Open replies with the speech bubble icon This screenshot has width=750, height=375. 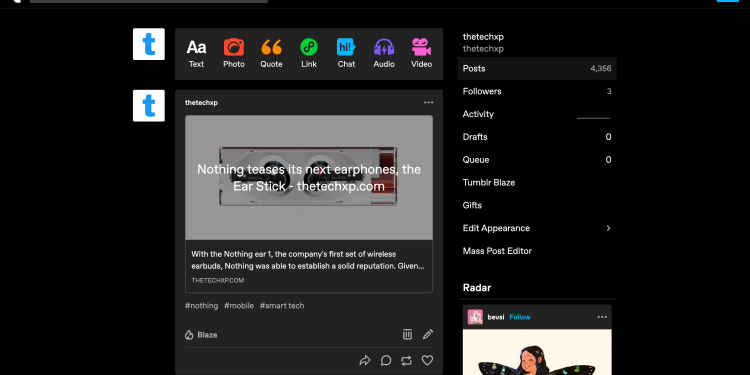[x=386, y=360]
